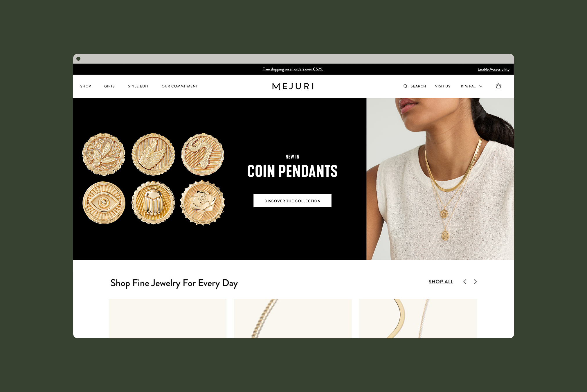
Task: Click the rose coin pendant image
Action: click(x=203, y=203)
